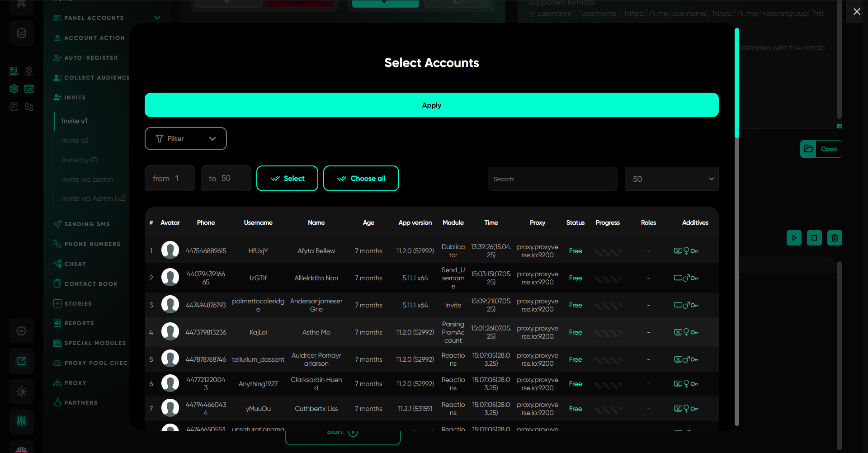Screen dimensions: 868x453
Task: Select account row 1 HfUxjY
Action: [x=258, y=251]
